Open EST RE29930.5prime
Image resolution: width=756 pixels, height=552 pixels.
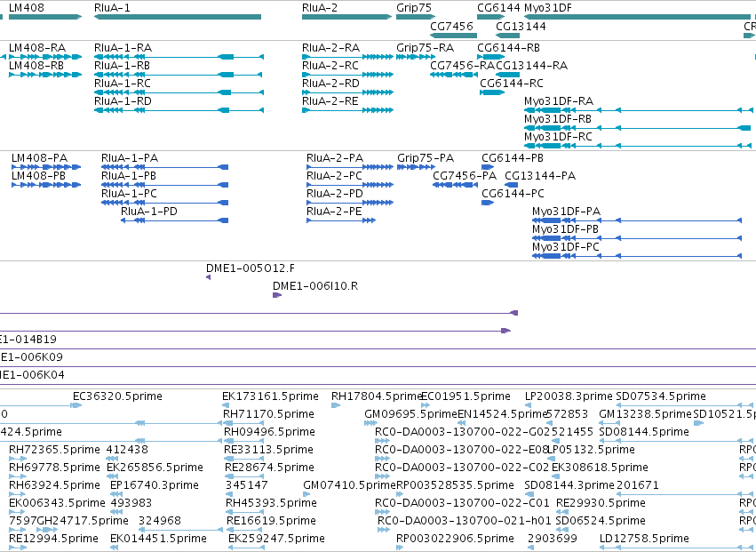562,512
